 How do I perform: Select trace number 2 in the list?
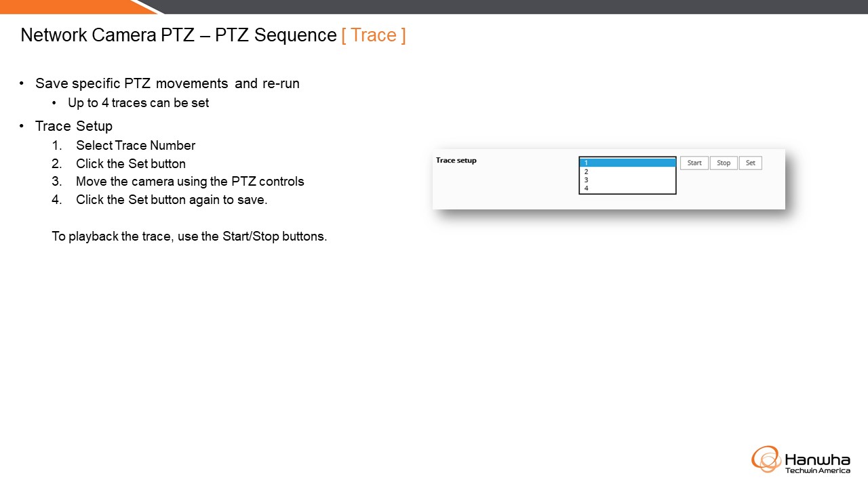tap(627, 171)
